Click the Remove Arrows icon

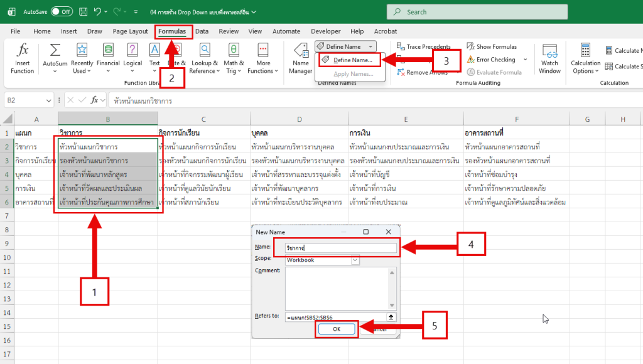[401, 72]
